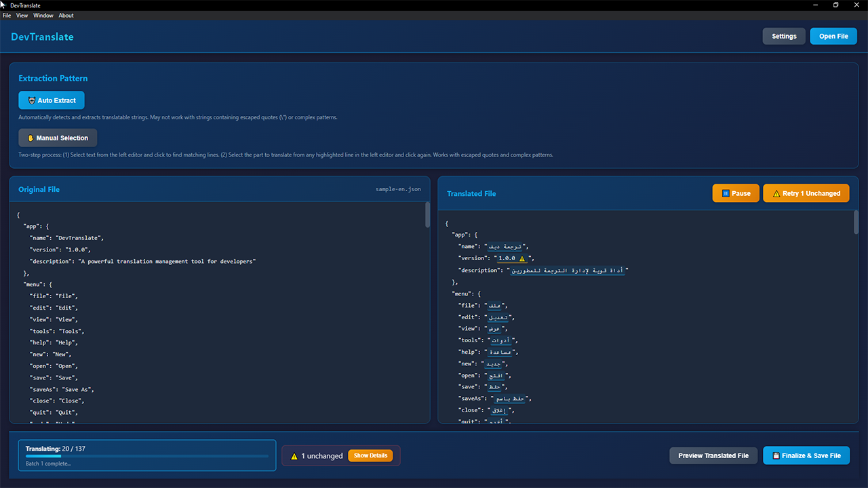Click the Auto Extract description text
868x488 pixels.
[x=178, y=117]
